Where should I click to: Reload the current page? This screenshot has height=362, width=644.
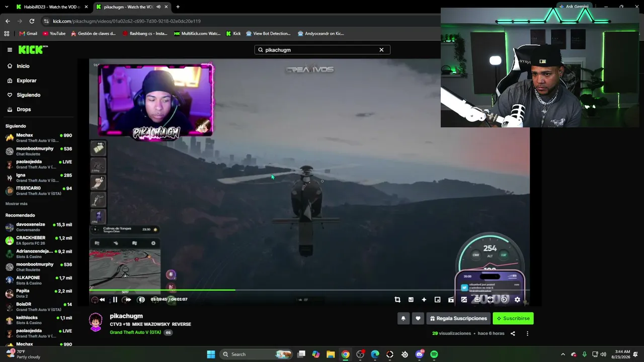pos(32,21)
